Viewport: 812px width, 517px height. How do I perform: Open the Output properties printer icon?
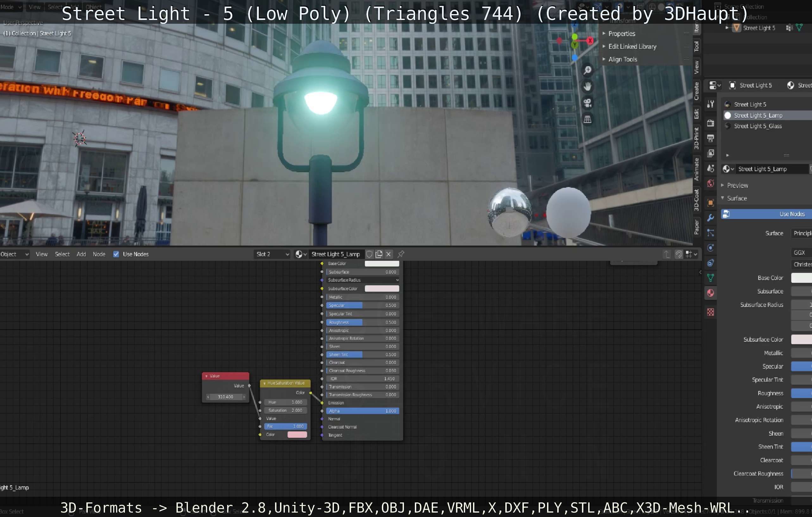[x=710, y=138]
